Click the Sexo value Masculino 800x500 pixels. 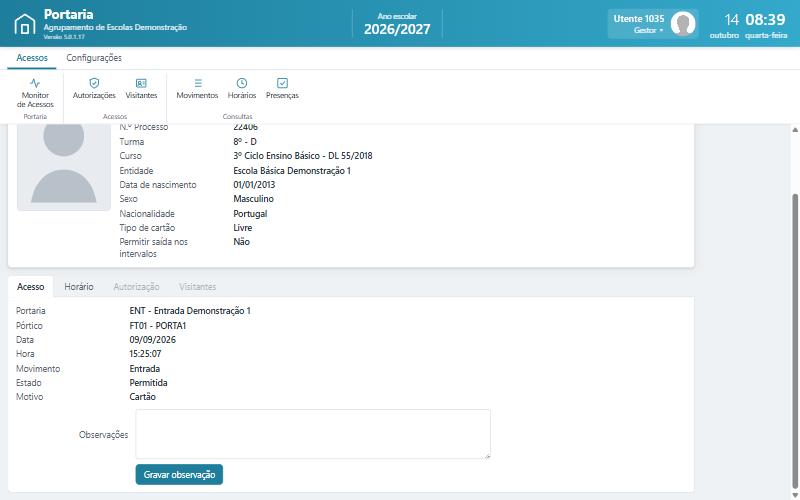click(254, 198)
